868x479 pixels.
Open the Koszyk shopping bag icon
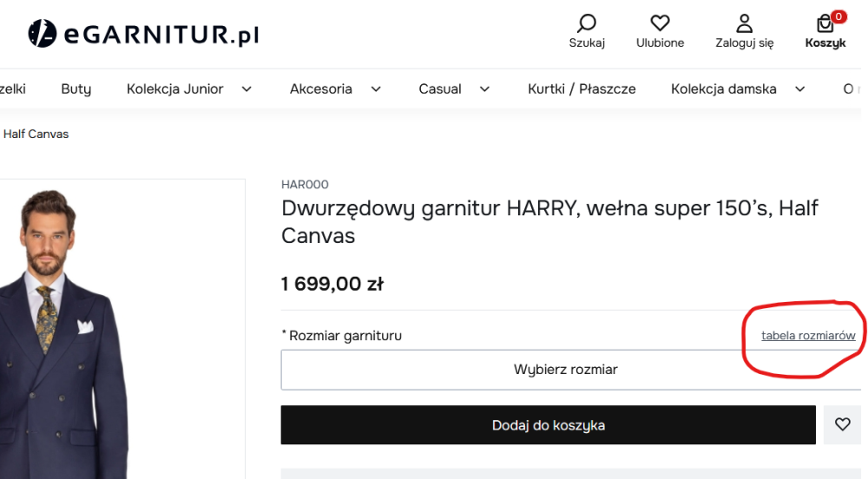(825, 24)
